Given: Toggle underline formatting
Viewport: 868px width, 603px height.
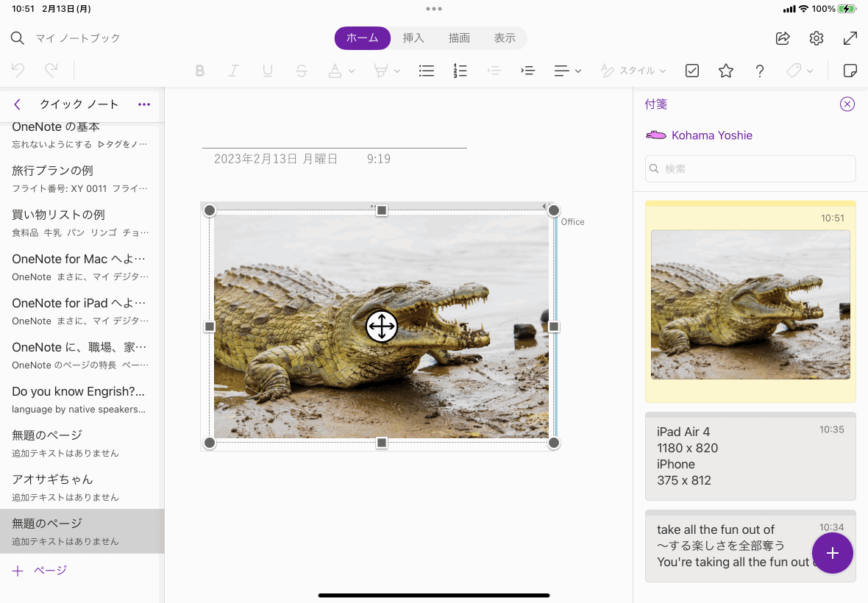Looking at the screenshot, I should 267,71.
